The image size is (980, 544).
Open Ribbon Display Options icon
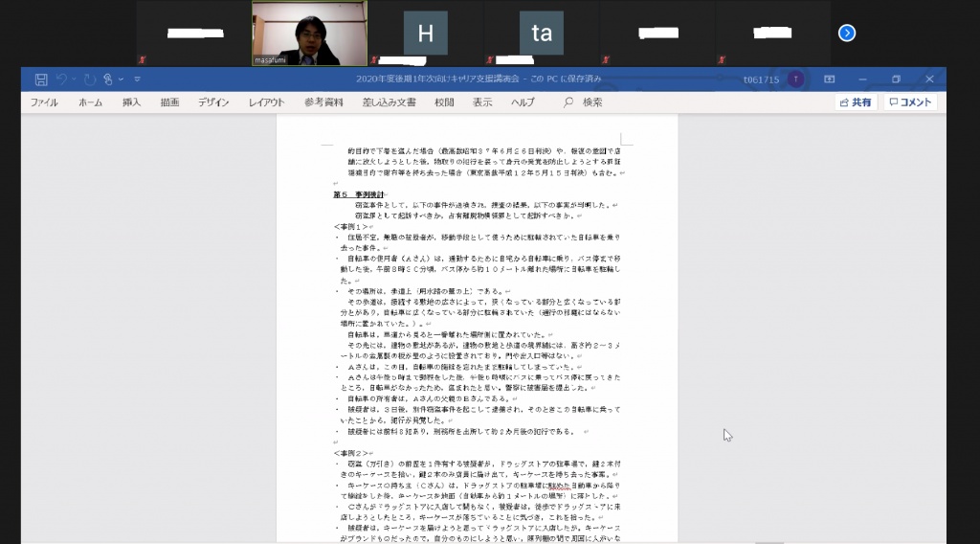(x=830, y=79)
